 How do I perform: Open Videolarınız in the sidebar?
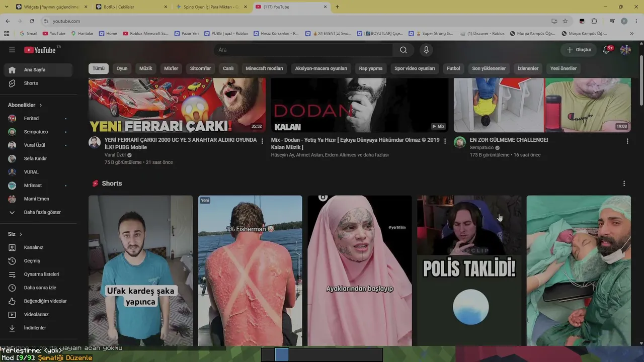pos(38,315)
